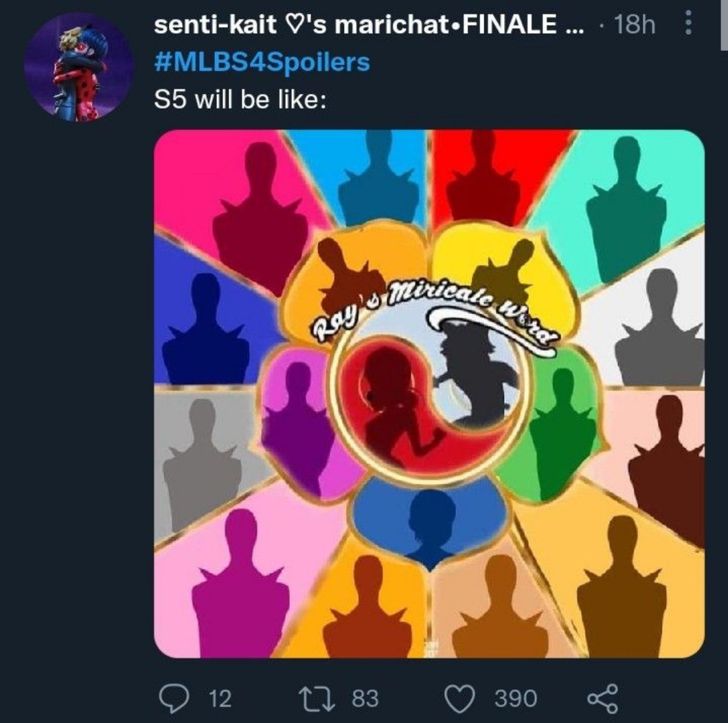This screenshot has height=723, width=728.
Task: Select the blue petal silhouette below the center
Action: 431,523
